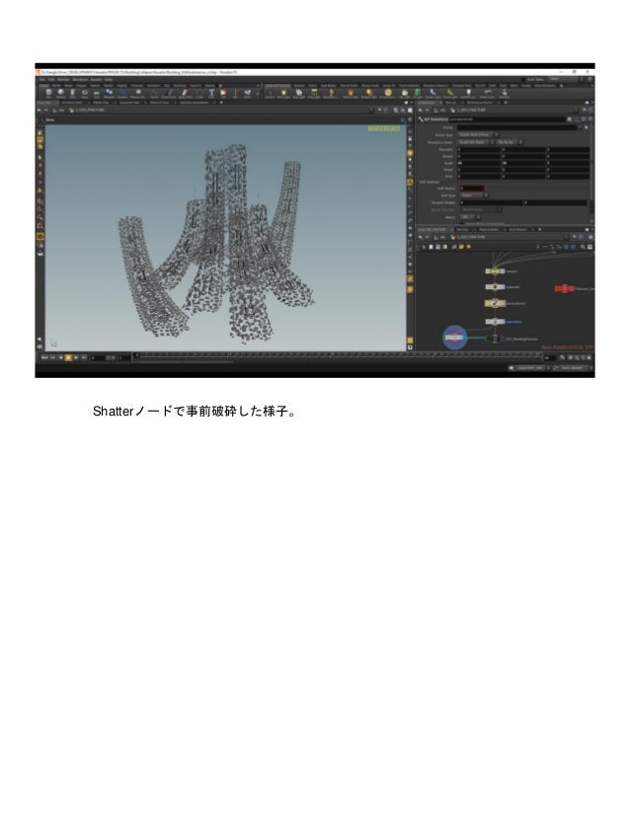Viewport: 630px width, 840px height.
Task: Open the Assets menu
Action: [96, 79]
